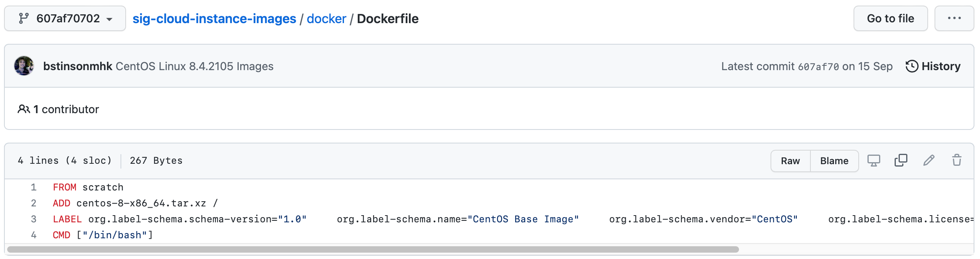
Task: Open sig-cloud-instance-images repository link
Action: (214, 19)
